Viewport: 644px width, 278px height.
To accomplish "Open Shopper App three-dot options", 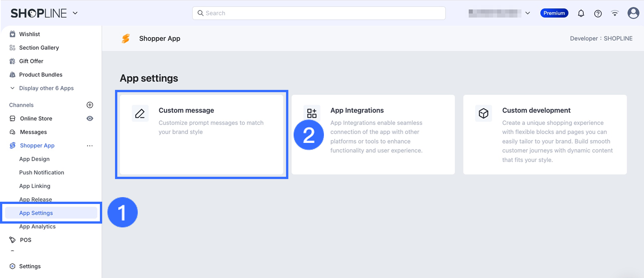I will click(90, 146).
